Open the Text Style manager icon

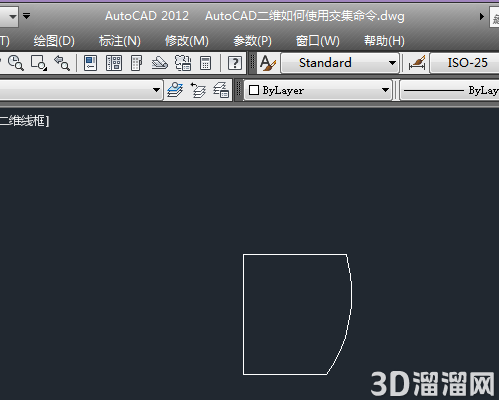coord(268,63)
